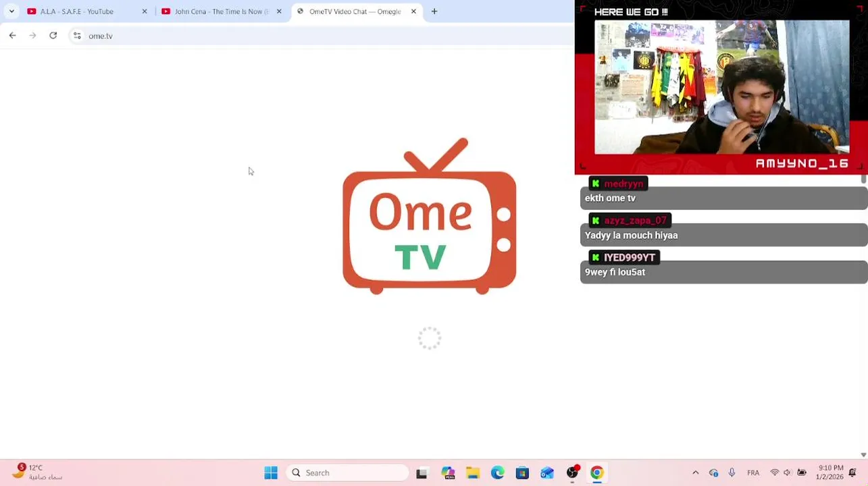
Task: Go forward in browser history
Action: tap(32, 36)
